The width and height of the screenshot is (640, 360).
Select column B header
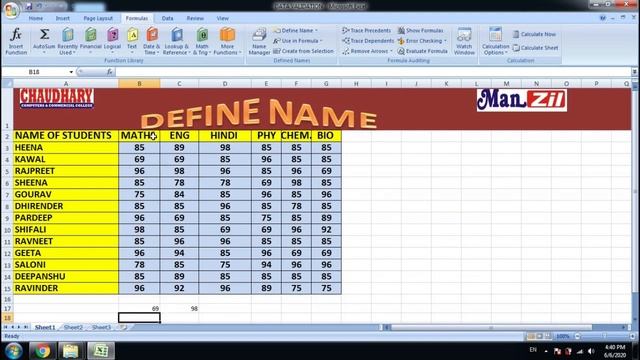click(x=139, y=84)
